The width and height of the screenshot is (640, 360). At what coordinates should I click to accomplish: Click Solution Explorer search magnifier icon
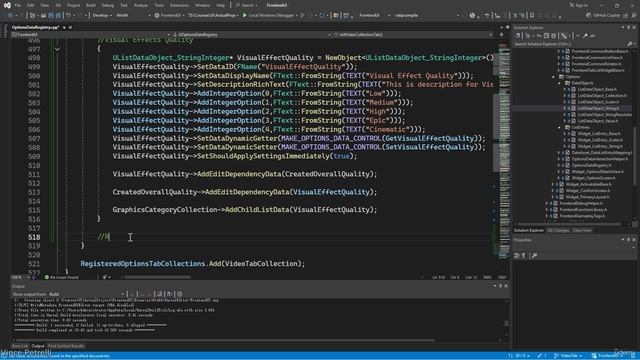630,44
